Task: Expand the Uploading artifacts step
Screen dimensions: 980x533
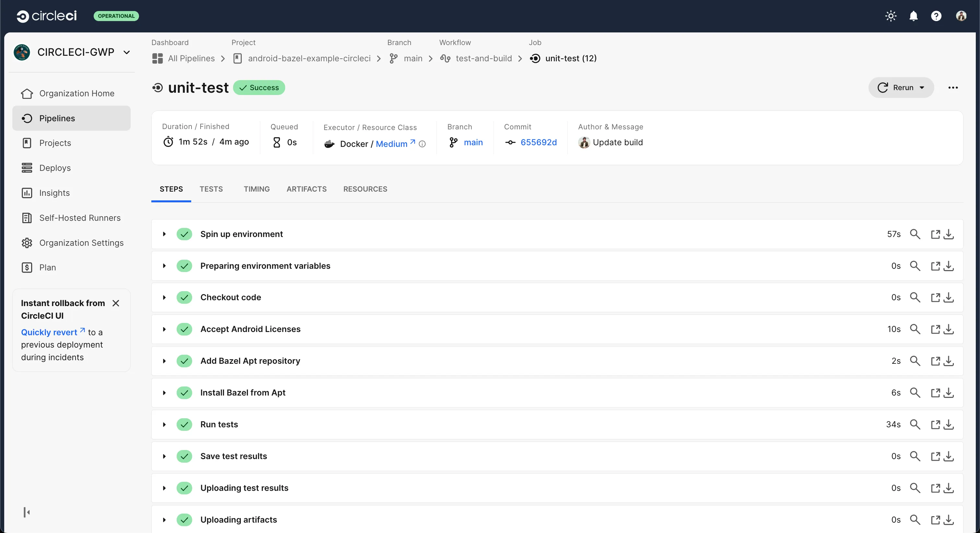Action: coord(164,520)
